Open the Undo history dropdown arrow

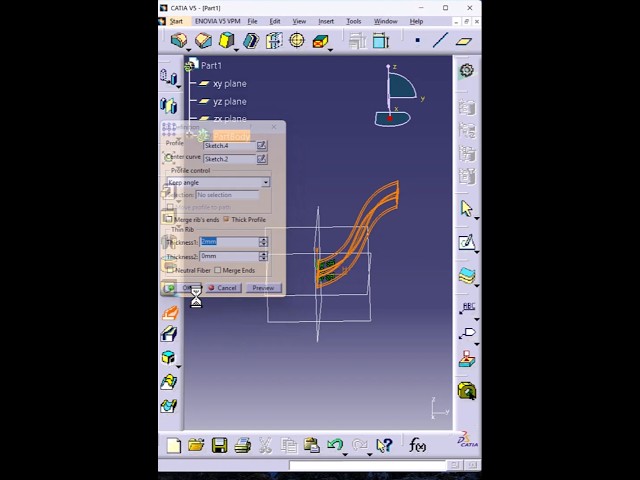click(345, 454)
